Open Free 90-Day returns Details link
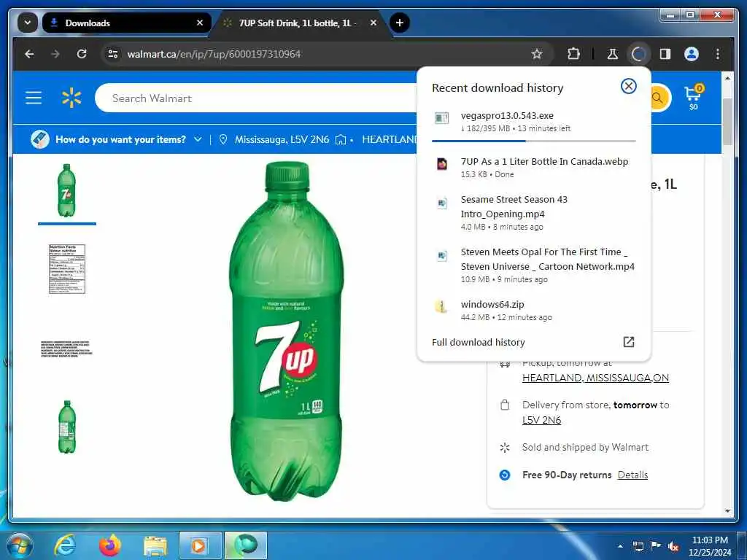 click(x=632, y=475)
